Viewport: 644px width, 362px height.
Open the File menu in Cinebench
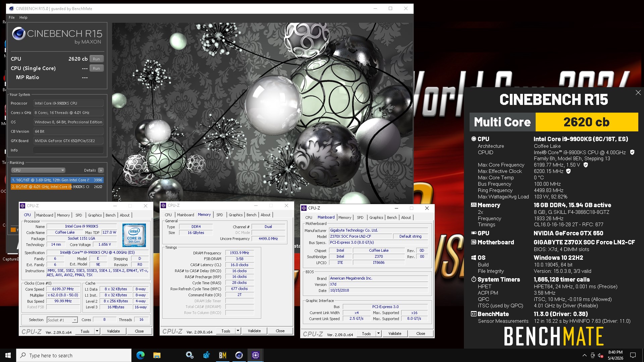point(12,17)
